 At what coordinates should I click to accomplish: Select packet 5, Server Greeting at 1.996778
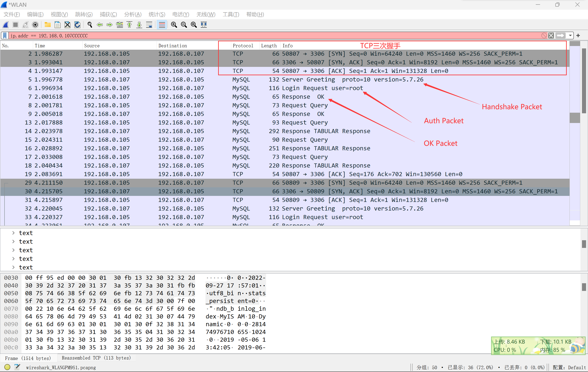285,80
